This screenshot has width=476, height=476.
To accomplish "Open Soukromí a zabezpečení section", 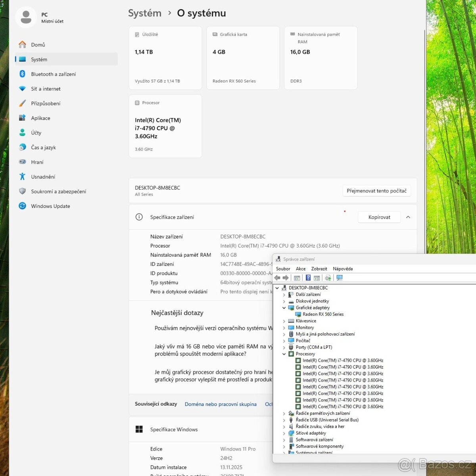I will [x=58, y=192].
